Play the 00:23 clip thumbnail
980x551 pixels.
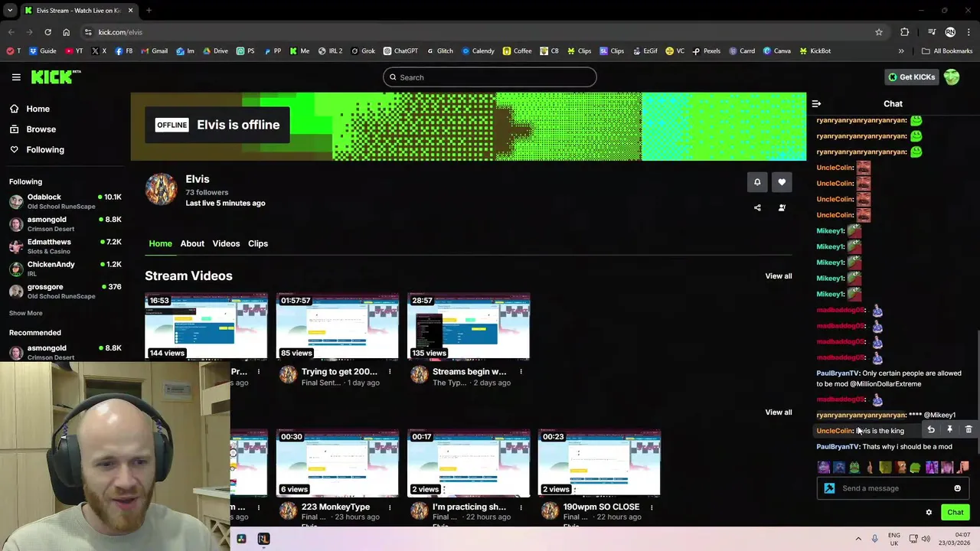(x=599, y=462)
